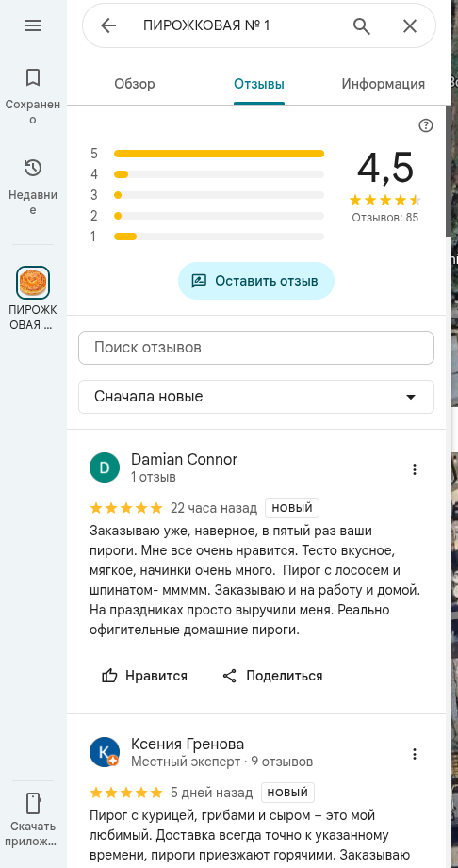The image size is (458, 868).
Task: Switch to the Обзор tab
Action: pos(135,84)
